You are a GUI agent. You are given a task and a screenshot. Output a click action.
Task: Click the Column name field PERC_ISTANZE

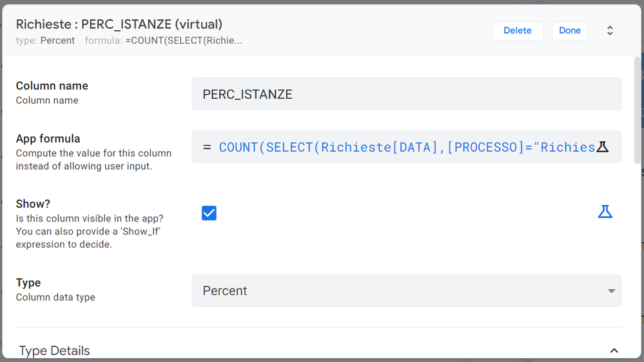[x=406, y=94]
